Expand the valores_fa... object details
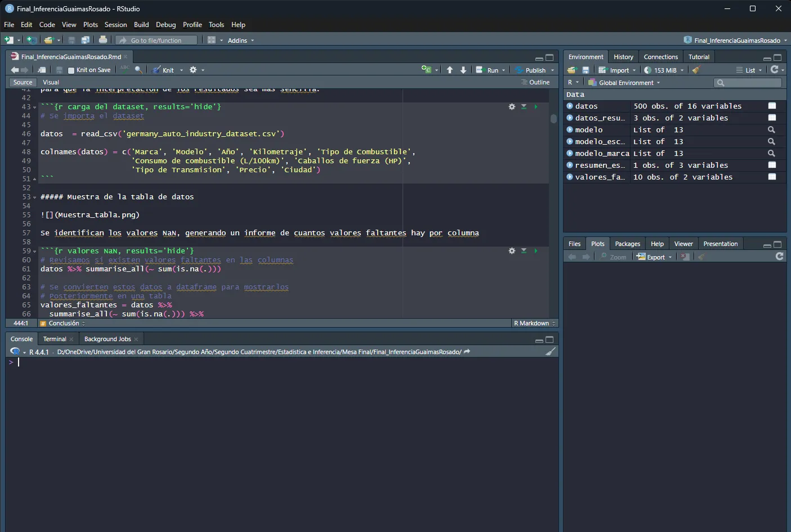This screenshot has height=532, width=791. (x=570, y=177)
